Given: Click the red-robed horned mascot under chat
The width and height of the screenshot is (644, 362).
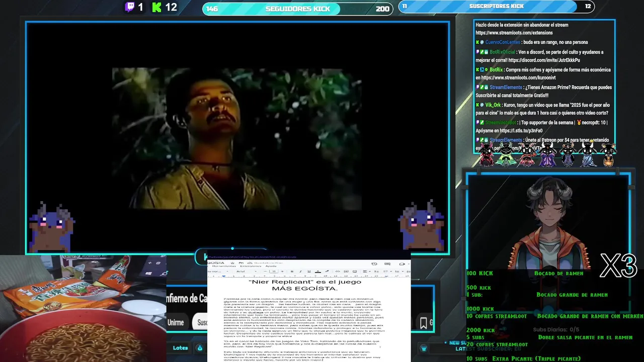Looking at the screenshot, I should point(487,154).
